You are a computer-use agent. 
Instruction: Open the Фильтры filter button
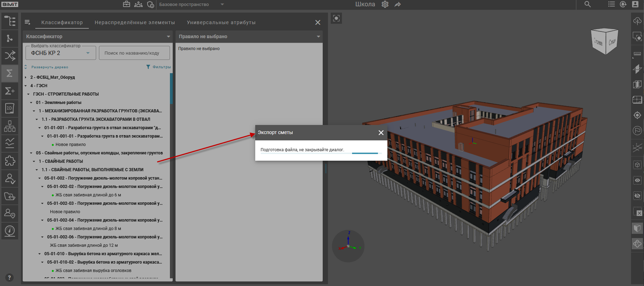pos(159,67)
